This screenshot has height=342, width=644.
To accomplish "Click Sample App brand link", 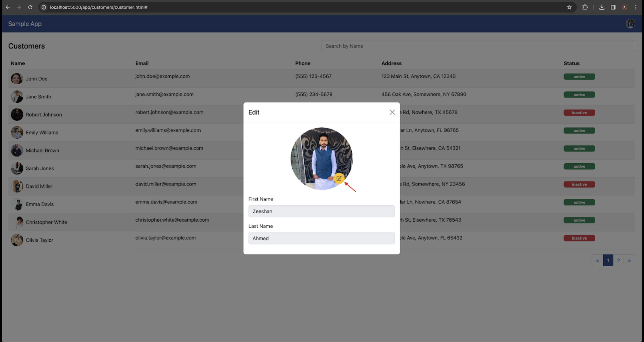I will click(25, 24).
